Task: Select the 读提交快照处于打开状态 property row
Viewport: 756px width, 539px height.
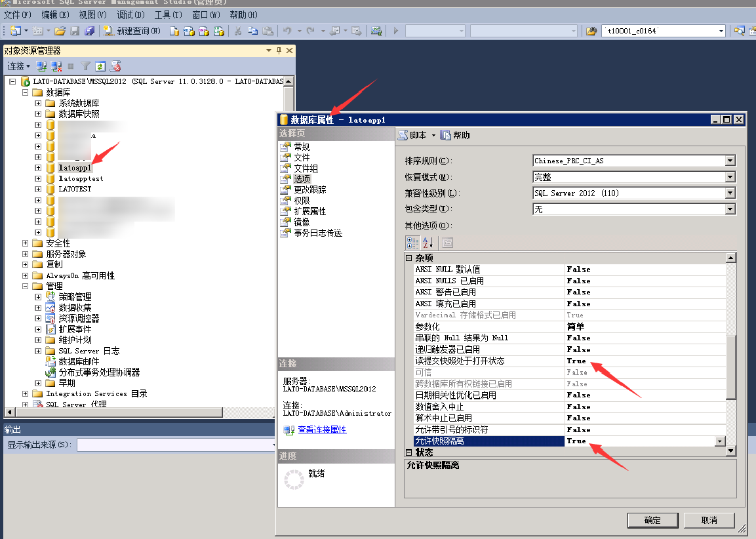Action: 570,361
